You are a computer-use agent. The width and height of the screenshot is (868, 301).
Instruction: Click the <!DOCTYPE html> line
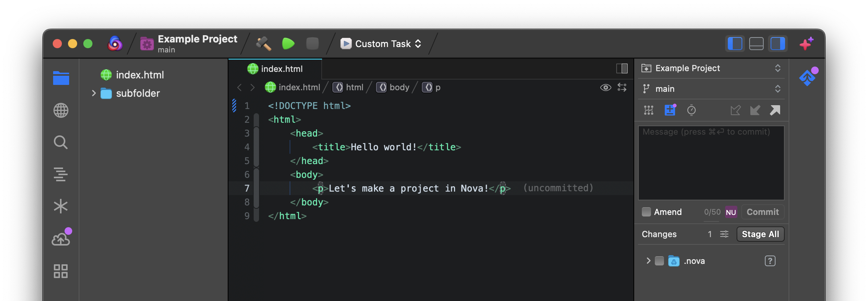[x=309, y=106]
